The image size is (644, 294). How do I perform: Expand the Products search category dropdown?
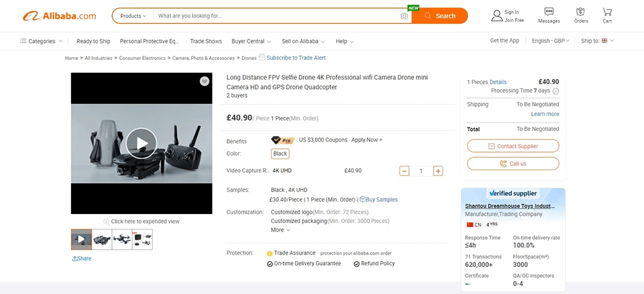coord(133,16)
